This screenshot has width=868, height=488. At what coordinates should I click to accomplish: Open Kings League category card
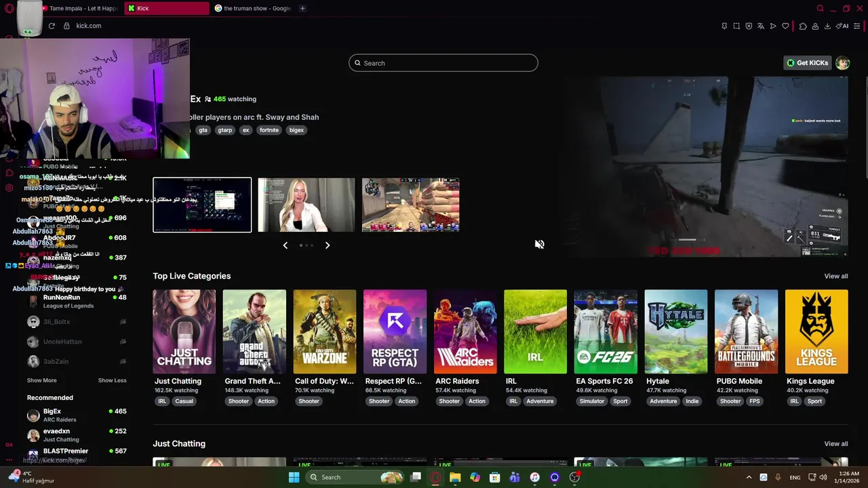pyautogui.click(x=816, y=331)
